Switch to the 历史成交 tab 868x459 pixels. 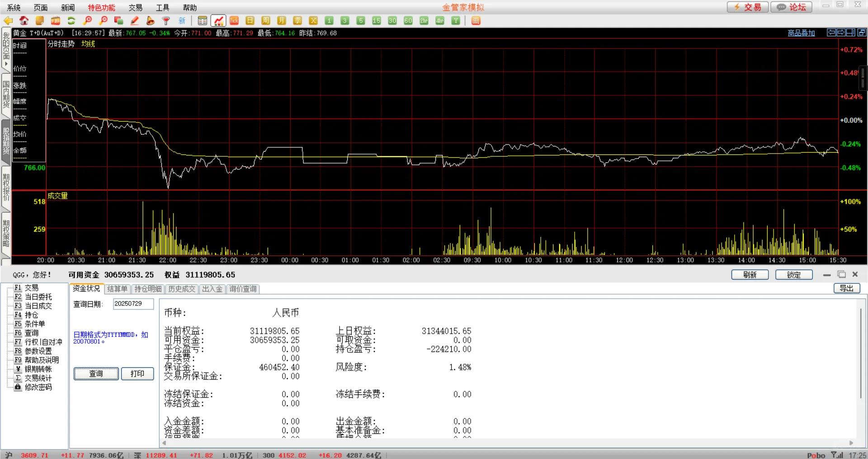182,289
